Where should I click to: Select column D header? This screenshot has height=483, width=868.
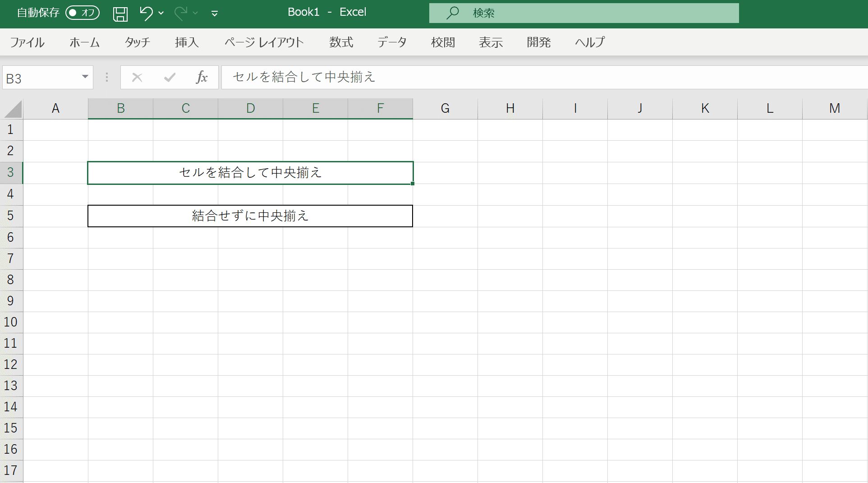250,109
